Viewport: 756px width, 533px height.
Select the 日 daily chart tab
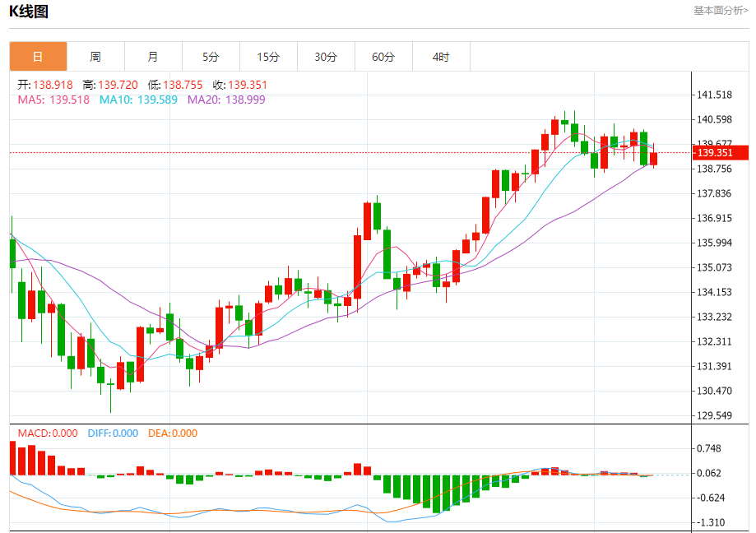click(x=38, y=57)
